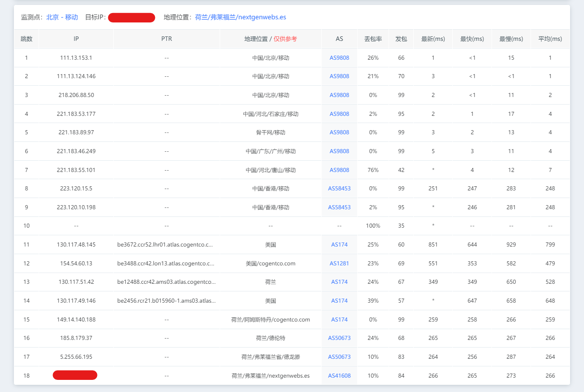The width and height of the screenshot is (584, 392).
Task: Click the 最新(ms) column header
Action: 433,39
